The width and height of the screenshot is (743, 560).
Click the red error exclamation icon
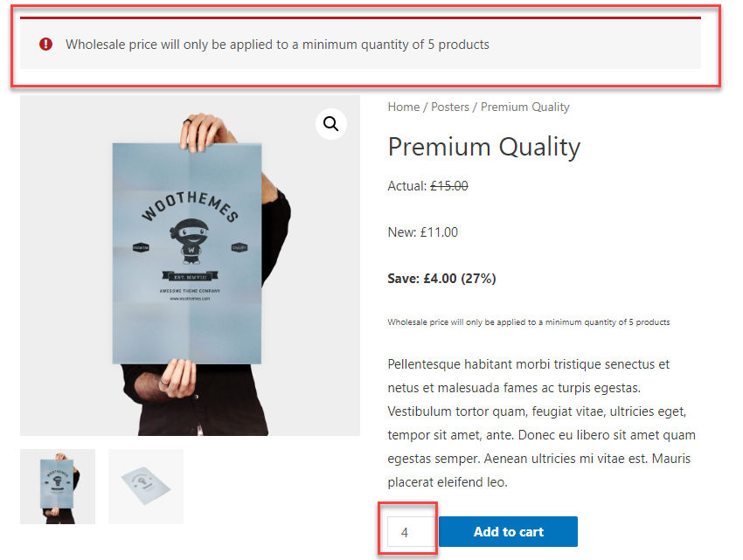click(x=46, y=44)
